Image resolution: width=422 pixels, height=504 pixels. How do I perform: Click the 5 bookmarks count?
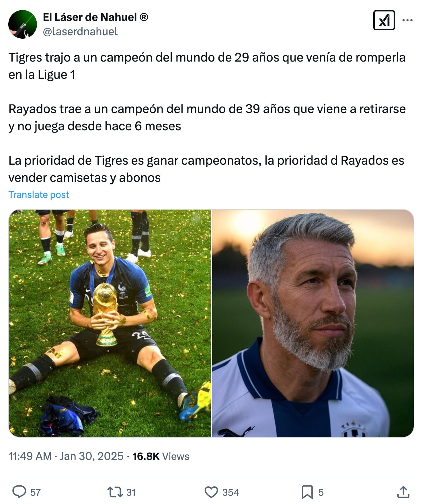(321, 493)
